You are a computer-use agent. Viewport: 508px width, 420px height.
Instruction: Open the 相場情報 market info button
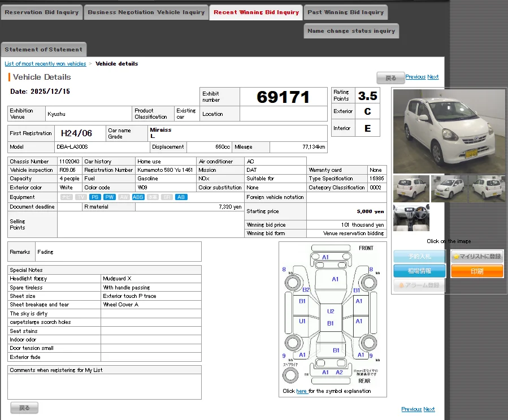tap(419, 271)
